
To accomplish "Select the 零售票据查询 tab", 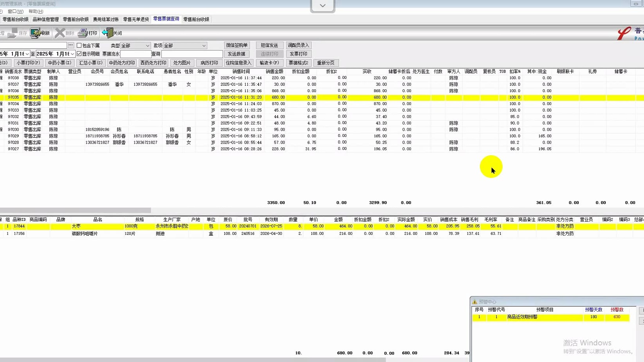I will pos(166,19).
